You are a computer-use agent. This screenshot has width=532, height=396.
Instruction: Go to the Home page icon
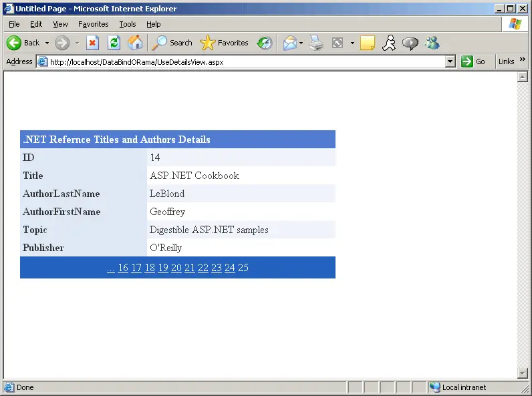135,43
